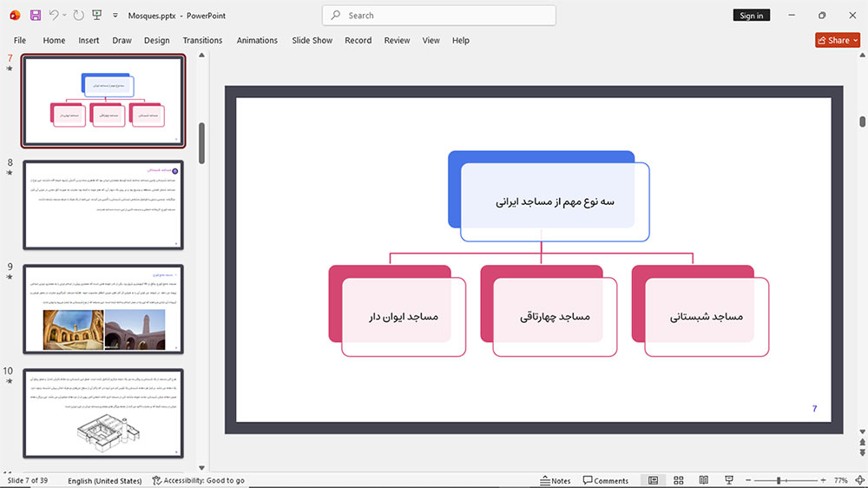This screenshot has height=488, width=868.
Task: Toggle the Comments pane in status bar
Action: coord(606,480)
